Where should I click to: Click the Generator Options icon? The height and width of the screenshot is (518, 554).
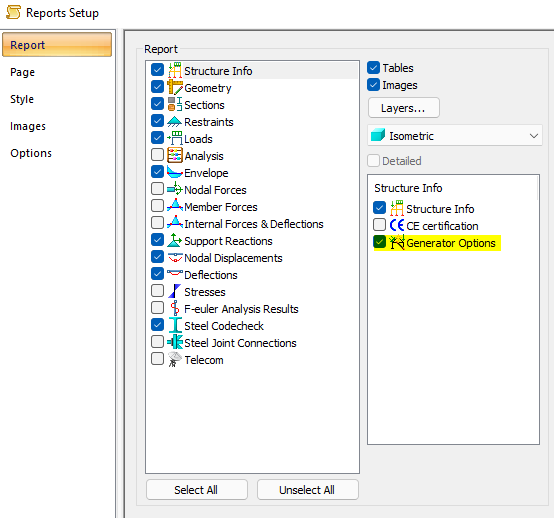point(397,242)
